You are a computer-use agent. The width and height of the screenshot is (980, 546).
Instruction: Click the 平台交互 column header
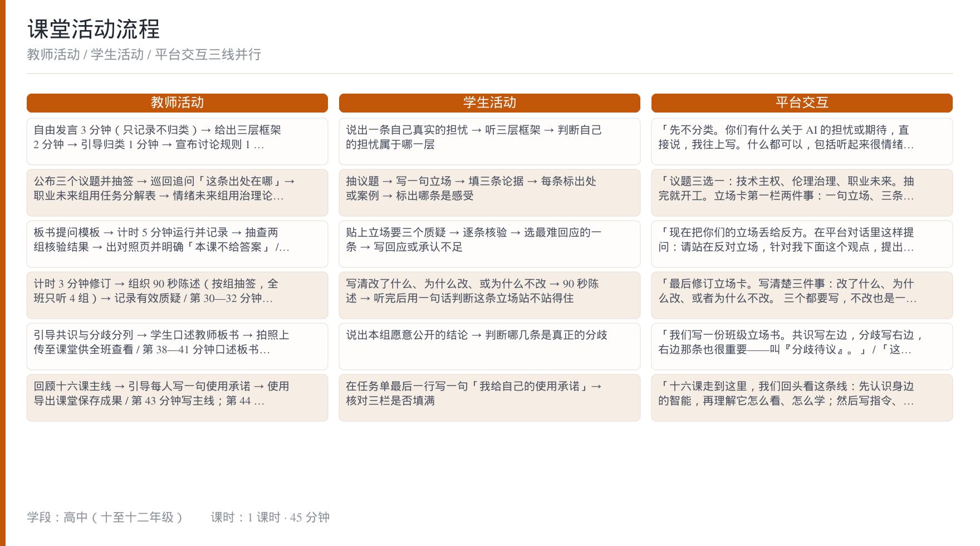pos(802,103)
